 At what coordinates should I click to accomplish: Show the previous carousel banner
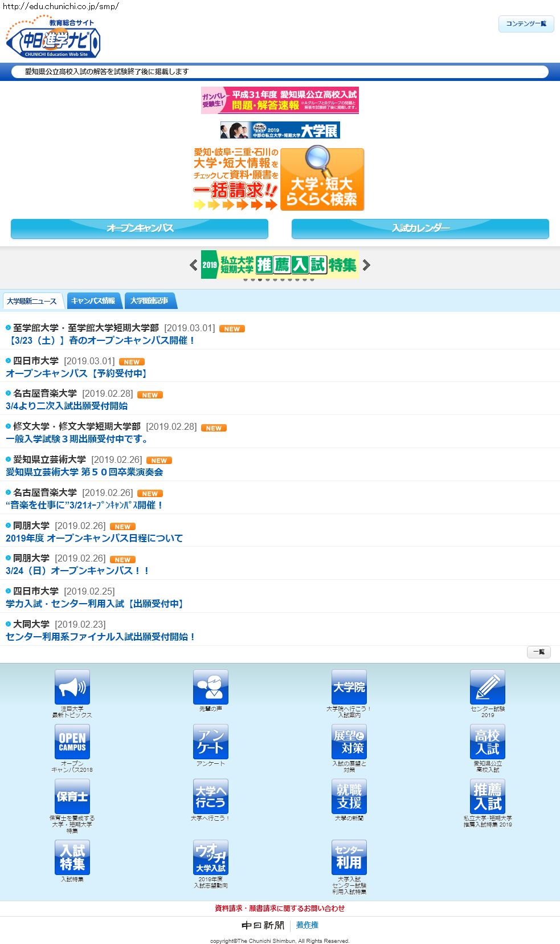(194, 265)
